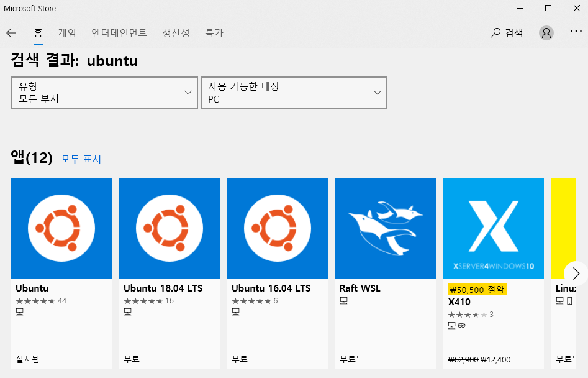Click PC device icon under Ubuntu 16.04 LTS
Viewport: 588px width, 378px height.
coord(236,312)
